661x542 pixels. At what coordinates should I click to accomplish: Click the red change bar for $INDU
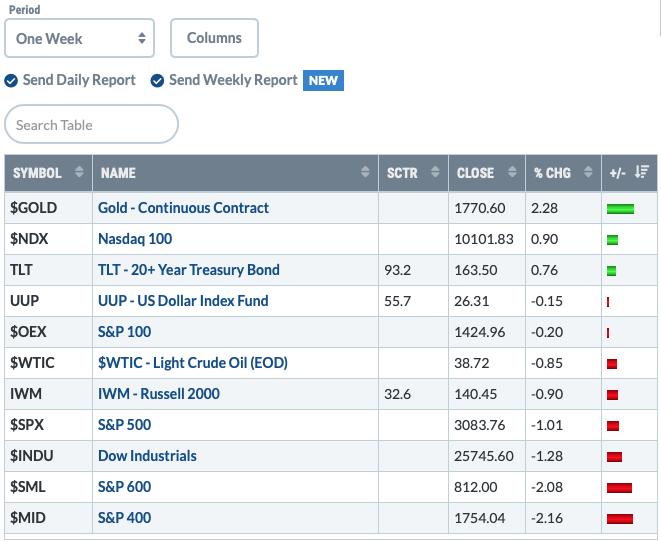click(x=614, y=456)
